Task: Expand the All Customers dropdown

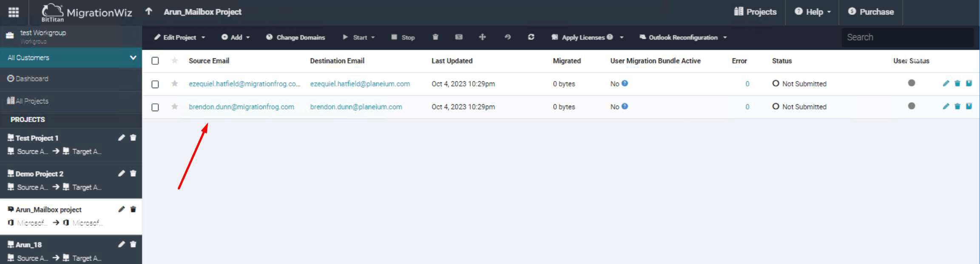Action: tap(71, 57)
